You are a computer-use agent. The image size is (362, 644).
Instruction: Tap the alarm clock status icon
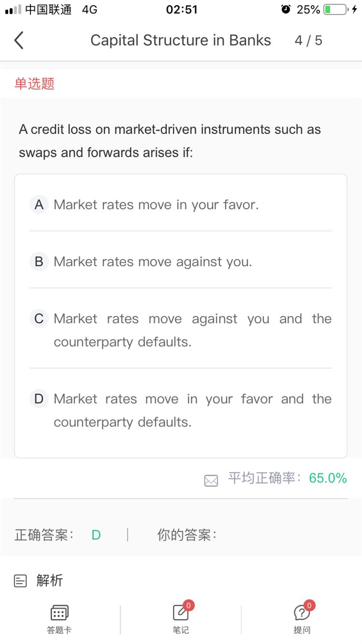(x=286, y=10)
